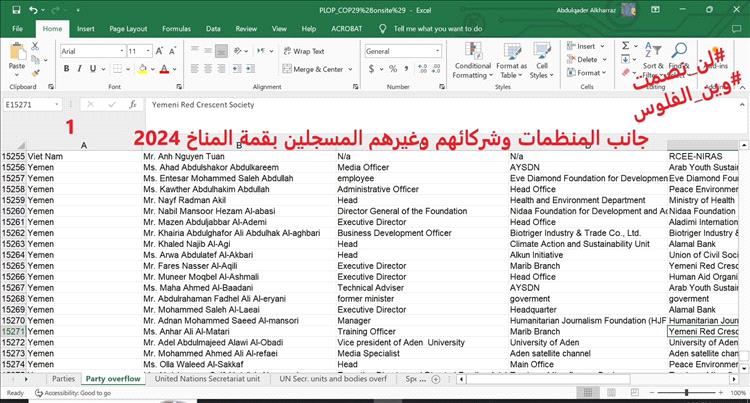Undo the last action
Image resolution: width=750 pixels, height=403 pixels.
coord(33,10)
